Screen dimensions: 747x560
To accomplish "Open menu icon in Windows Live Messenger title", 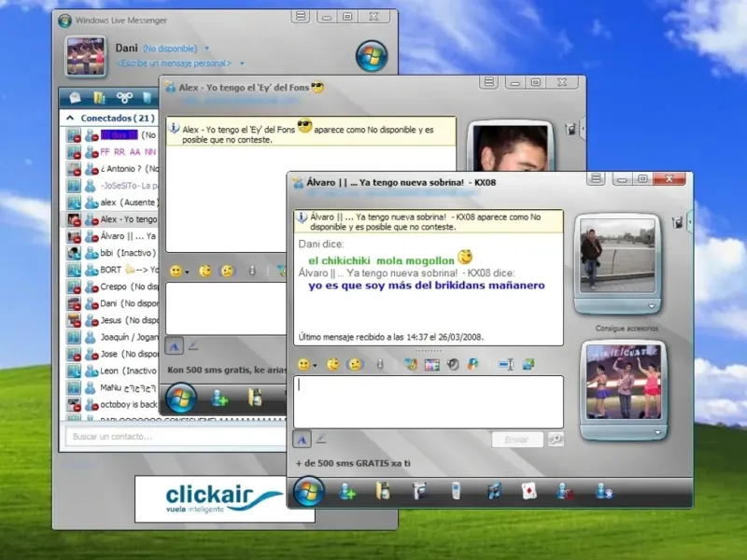I will pos(300,17).
